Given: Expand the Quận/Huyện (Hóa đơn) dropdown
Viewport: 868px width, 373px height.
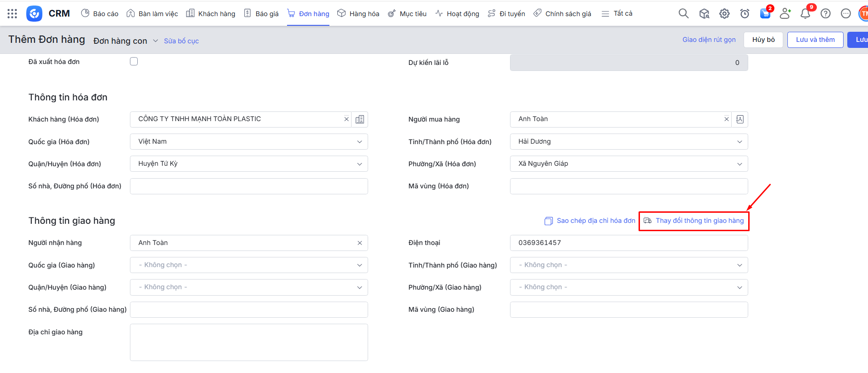Looking at the screenshot, I should [249, 164].
